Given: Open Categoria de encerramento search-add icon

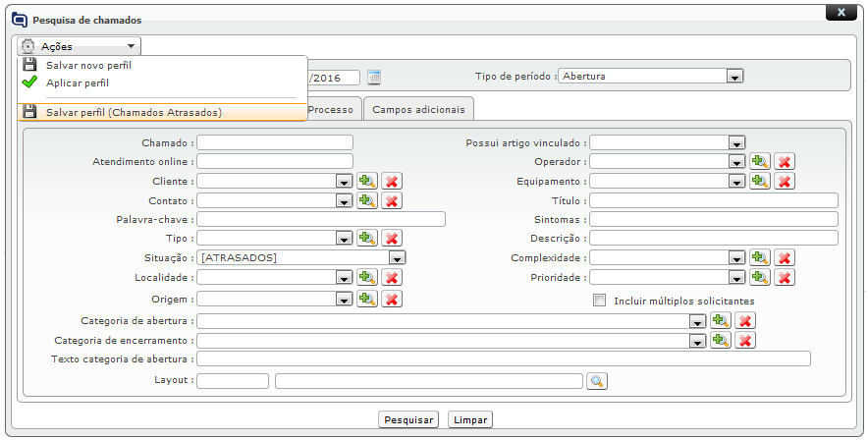Looking at the screenshot, I should tap(721, 340).
